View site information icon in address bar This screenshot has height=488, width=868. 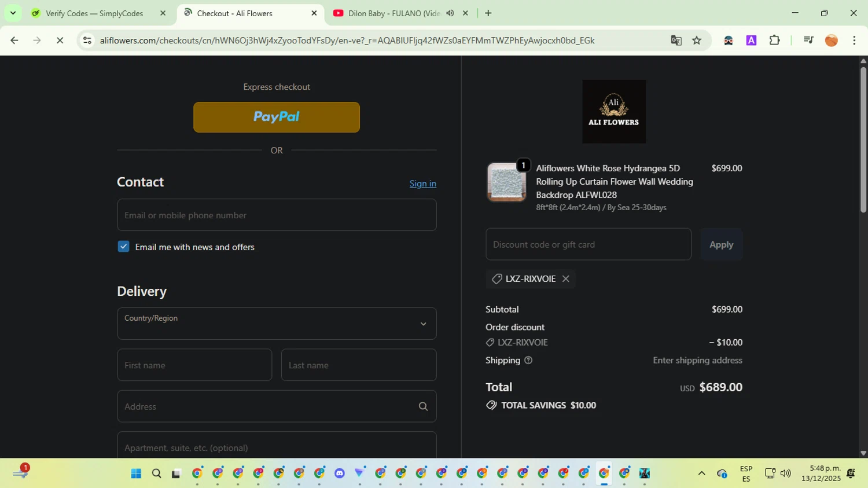(87, 41)
